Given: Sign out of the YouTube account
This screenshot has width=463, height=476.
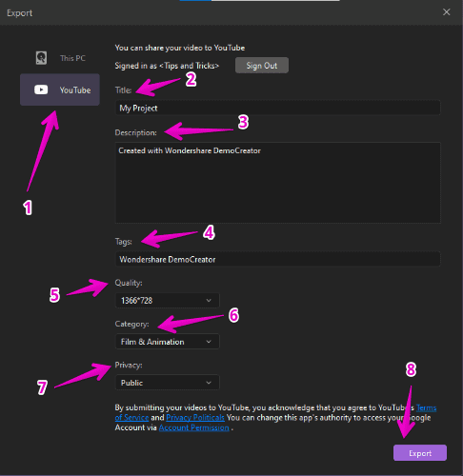Looking at the screenshot, I should click(262, 66).
